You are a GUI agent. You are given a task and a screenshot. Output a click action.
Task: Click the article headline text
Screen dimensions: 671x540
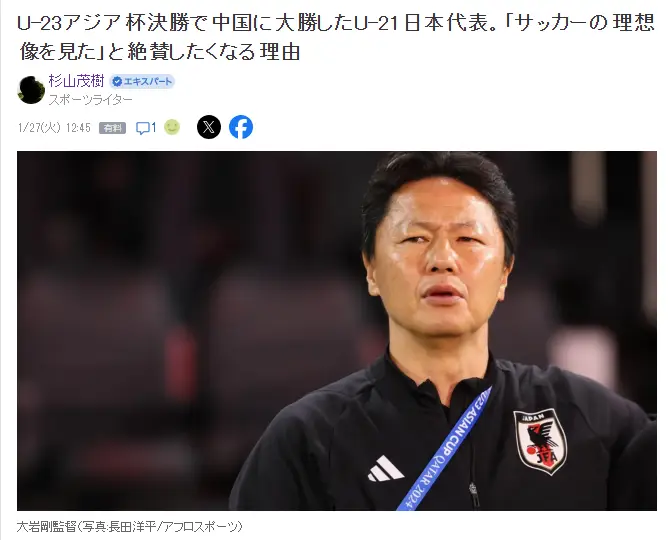click(336, 38)
